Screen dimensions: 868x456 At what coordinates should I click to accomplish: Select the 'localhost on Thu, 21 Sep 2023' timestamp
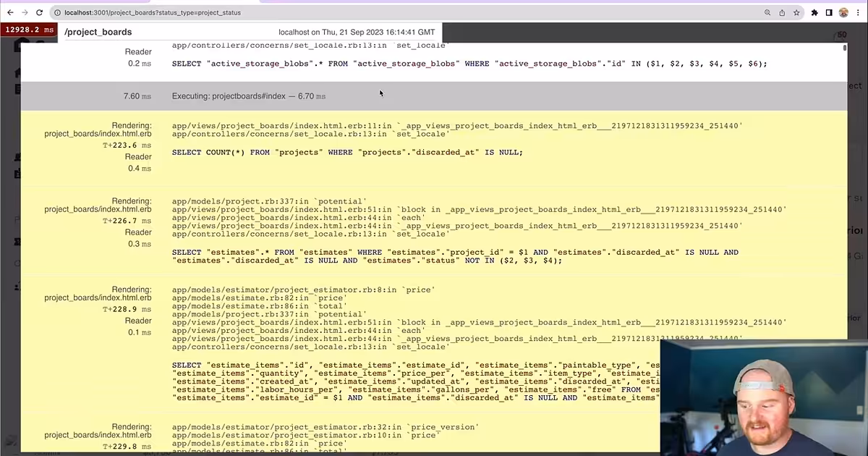pyautogui.click(x=357, y=32)
